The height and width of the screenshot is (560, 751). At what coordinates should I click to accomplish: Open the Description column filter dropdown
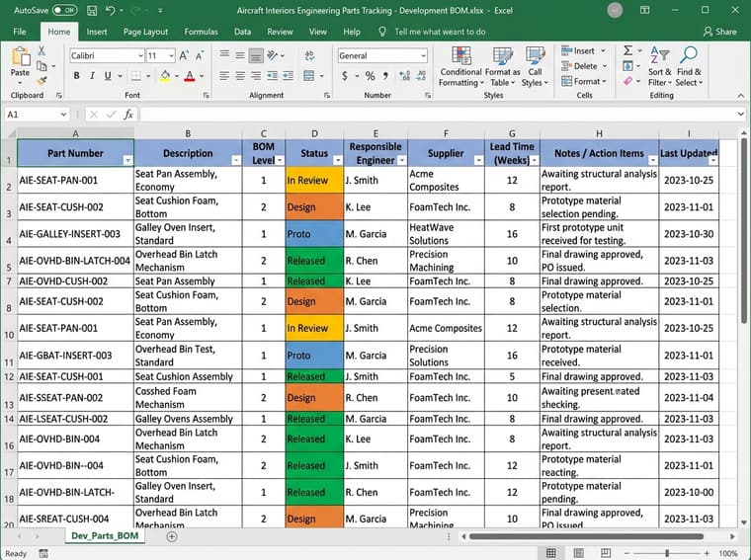(x=236, y=160)
